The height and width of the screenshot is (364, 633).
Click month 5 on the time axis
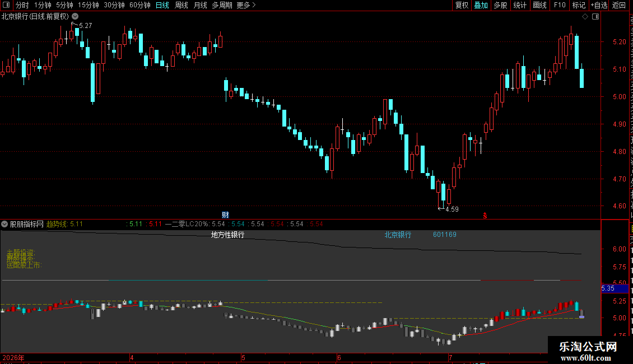pyautogui.click(x=244, y=357)
